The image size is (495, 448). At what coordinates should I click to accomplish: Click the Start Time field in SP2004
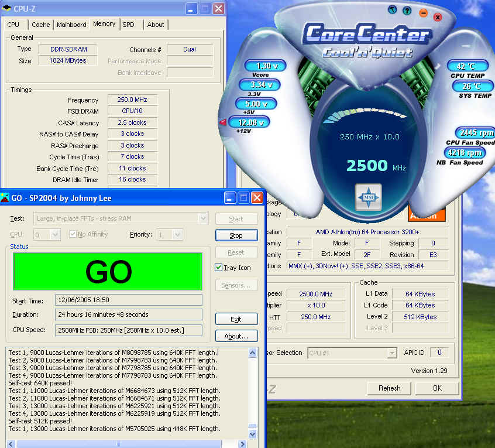click(x=129, y=300)
